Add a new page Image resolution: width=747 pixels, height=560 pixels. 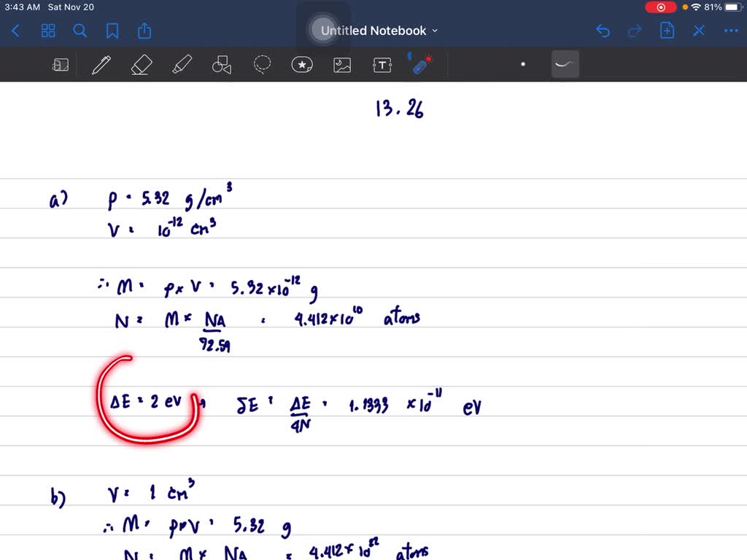(x=666, y=31)
